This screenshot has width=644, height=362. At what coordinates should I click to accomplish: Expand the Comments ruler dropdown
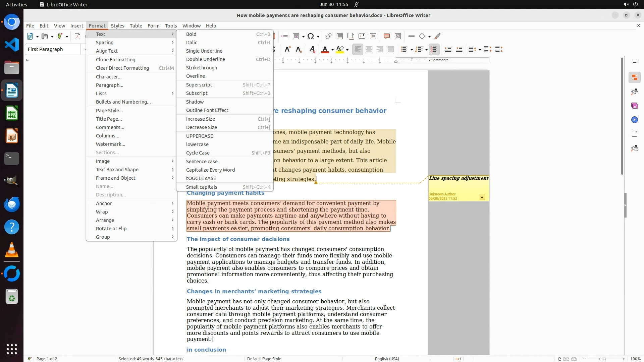click(430, 60)
